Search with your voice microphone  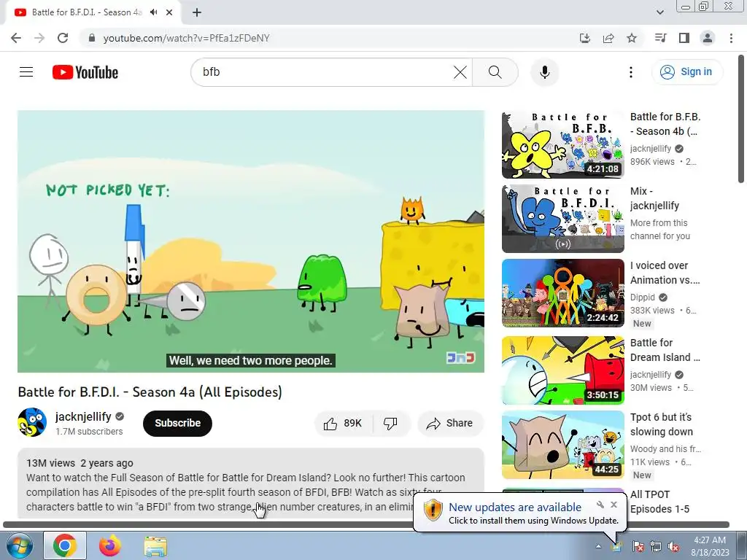(x=544, y=72)
